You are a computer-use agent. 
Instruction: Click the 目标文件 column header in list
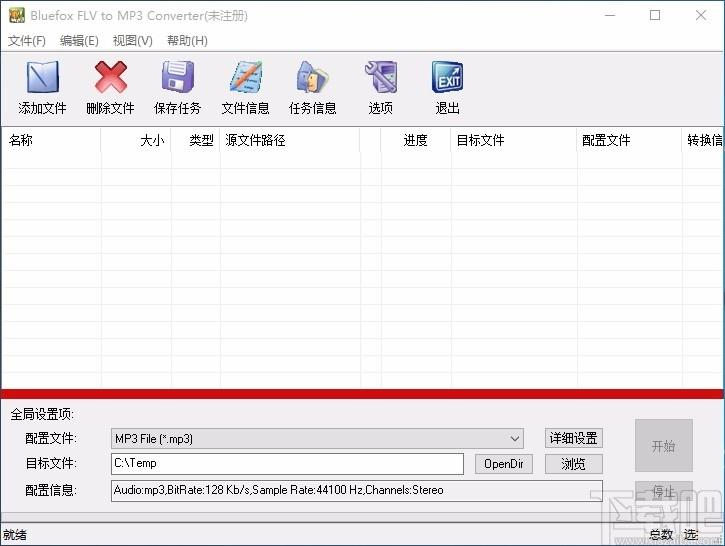(514, 140)
